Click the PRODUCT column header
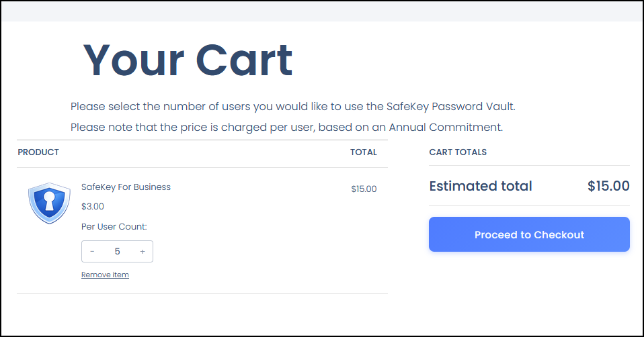Screen dimensions: 644x337 [x=38, y=152]
